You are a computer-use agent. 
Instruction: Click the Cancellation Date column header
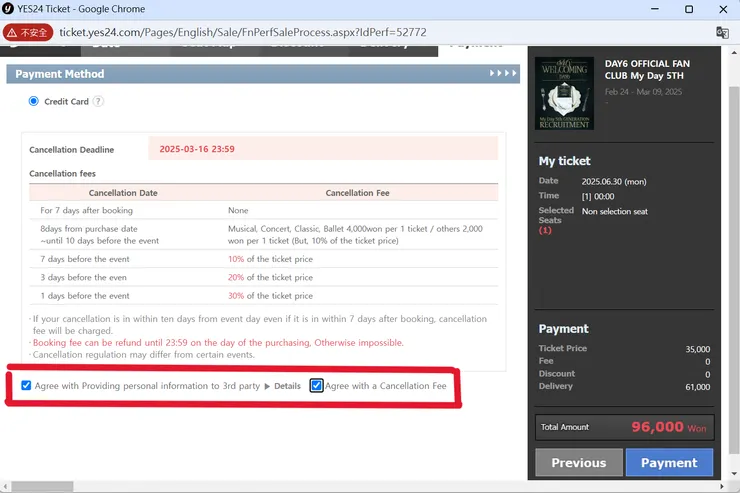[123, 193]
